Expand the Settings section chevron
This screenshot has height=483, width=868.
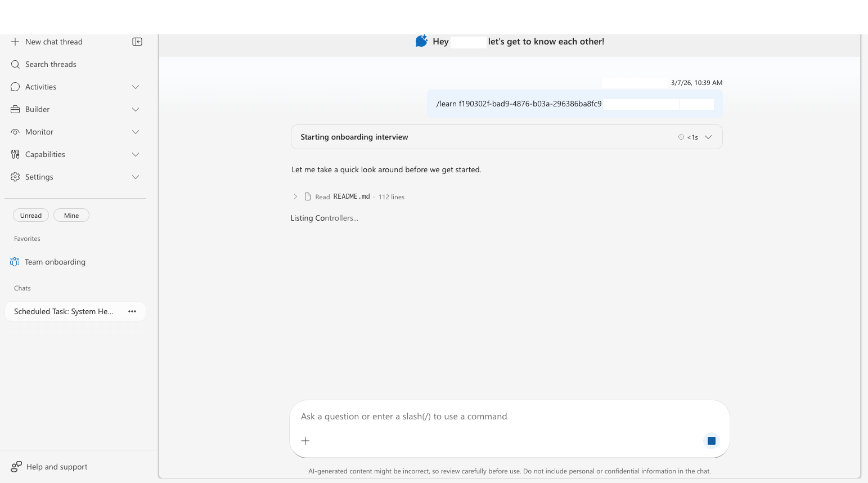coord(136,177)
